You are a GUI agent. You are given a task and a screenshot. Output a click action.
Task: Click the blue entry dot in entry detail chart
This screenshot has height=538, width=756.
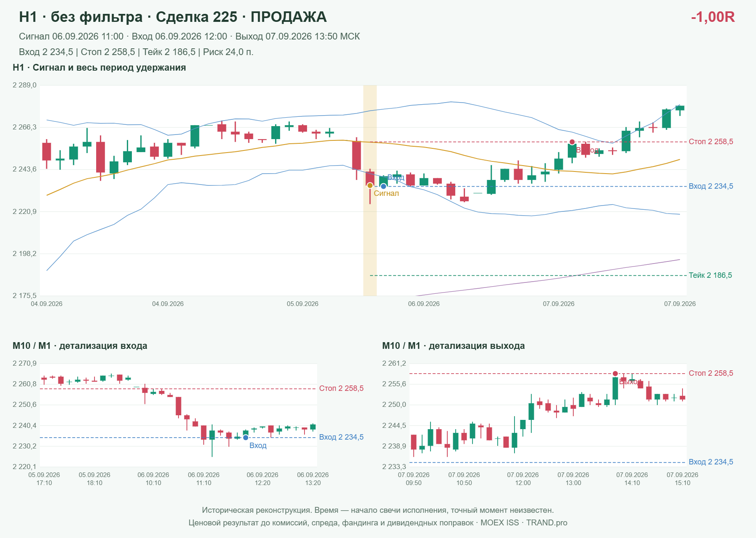click(246, 438)
